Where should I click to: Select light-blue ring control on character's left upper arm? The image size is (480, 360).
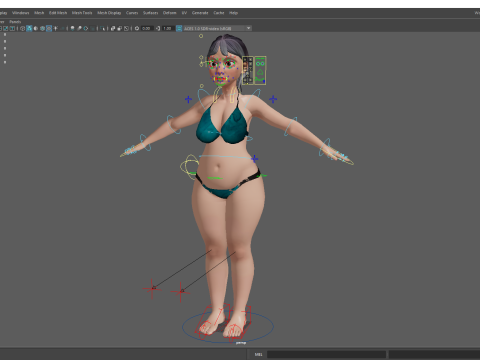coord(290,126)
